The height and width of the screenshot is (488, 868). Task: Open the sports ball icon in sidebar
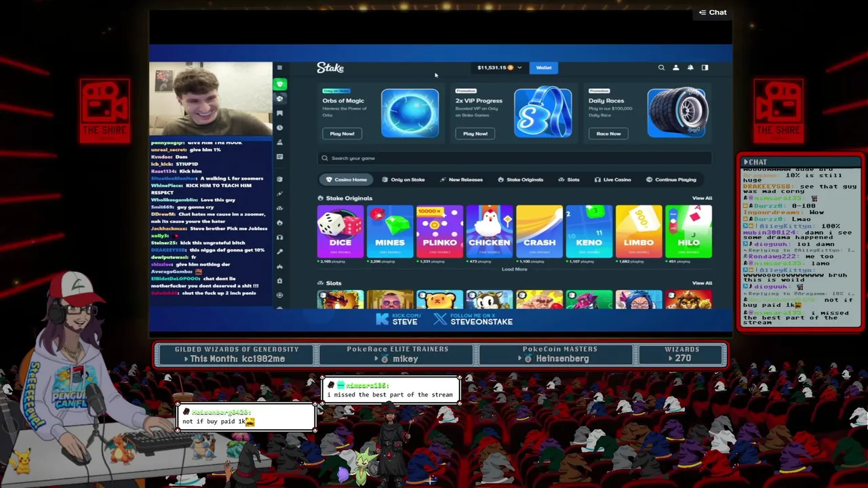[x=279, y=99]
